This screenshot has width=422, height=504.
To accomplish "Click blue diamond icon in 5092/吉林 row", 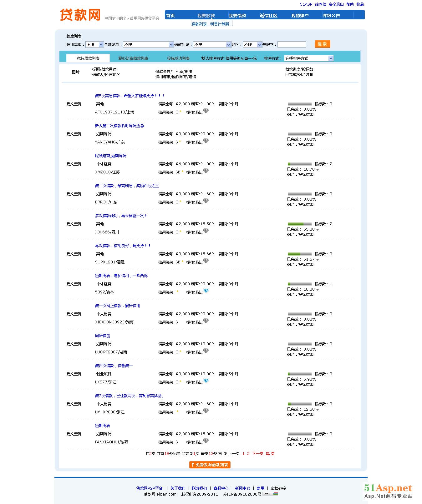I will point(206,291).
